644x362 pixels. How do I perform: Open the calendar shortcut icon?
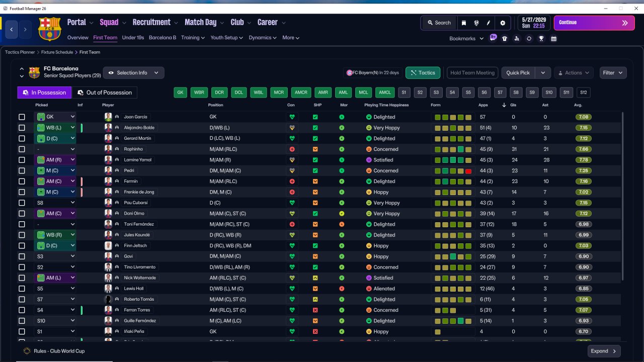click(x=553, y=38)
